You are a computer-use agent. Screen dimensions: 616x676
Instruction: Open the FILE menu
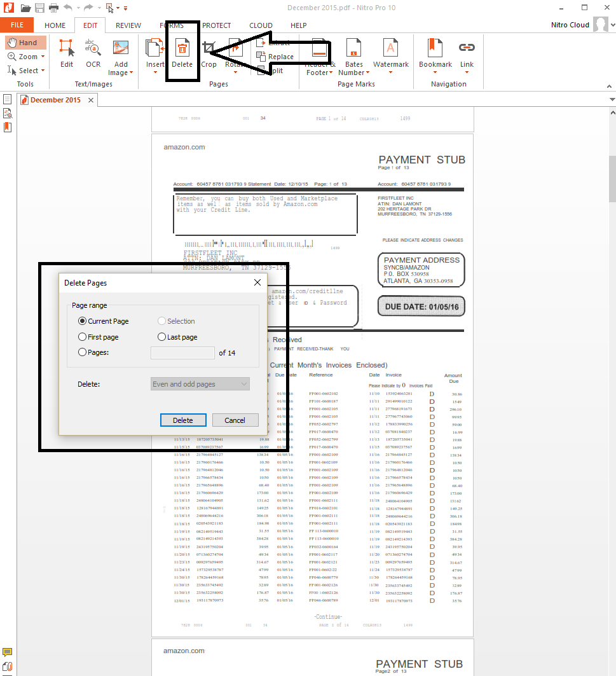[x=17, y=25]
